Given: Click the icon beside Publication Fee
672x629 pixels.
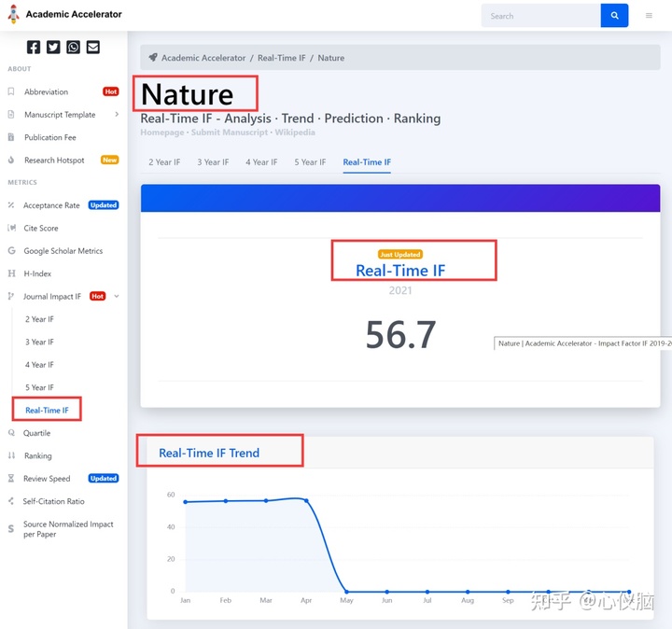Looking at the screenshot, I should click(11, 137).
